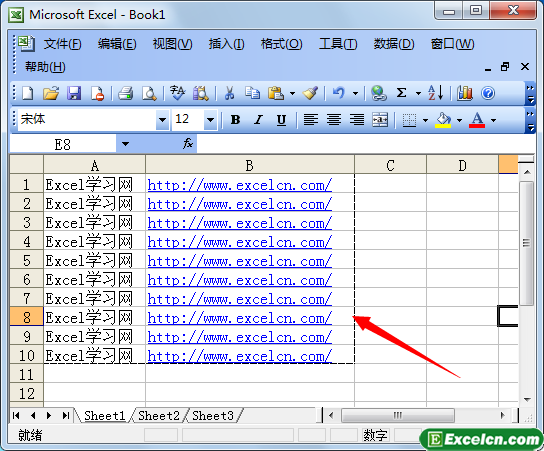Undo the last action
This screenshot has width=544, height=451.
point(339,93)
